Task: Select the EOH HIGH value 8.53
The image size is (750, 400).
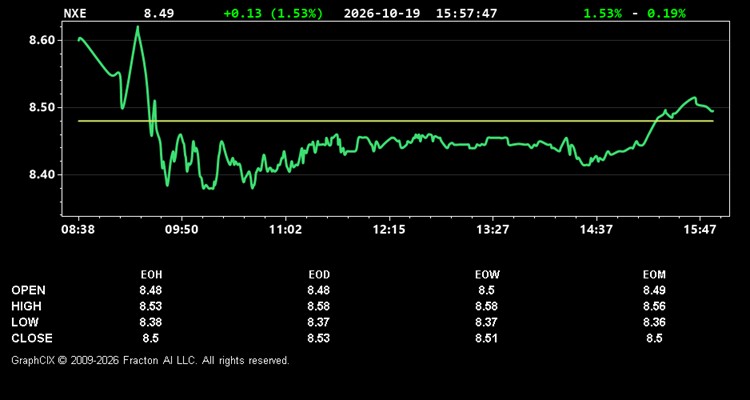Action: [x=151, y=306]
